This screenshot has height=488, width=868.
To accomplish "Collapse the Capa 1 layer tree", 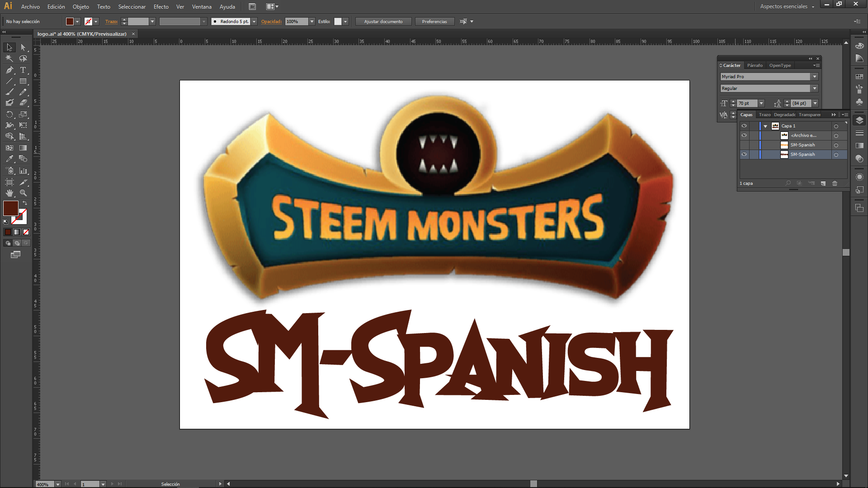I will [x=765, y=127].
